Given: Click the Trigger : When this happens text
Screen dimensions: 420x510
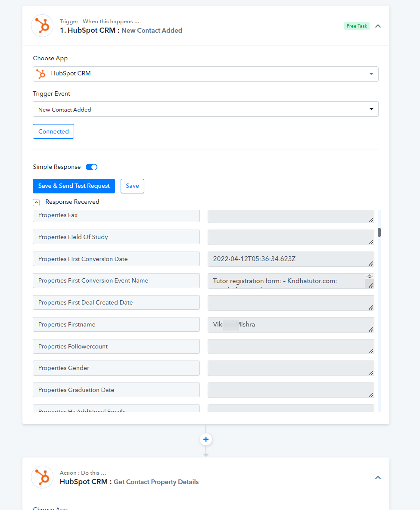Looking at the screenshot, I should pyautogui.click(x=100, y=22).
